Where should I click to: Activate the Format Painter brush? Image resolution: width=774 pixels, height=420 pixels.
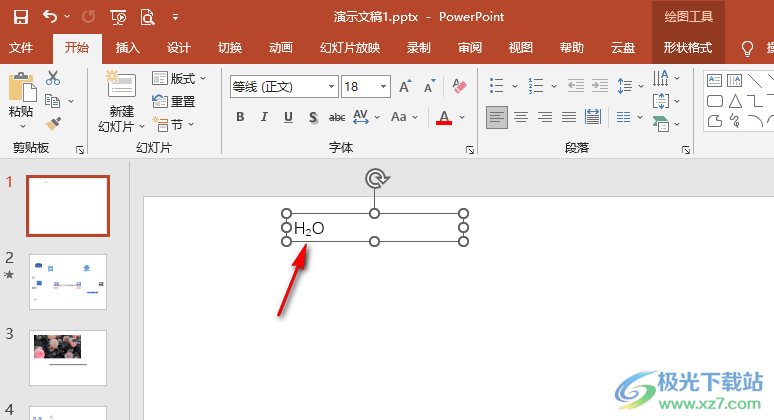[53, 123]
